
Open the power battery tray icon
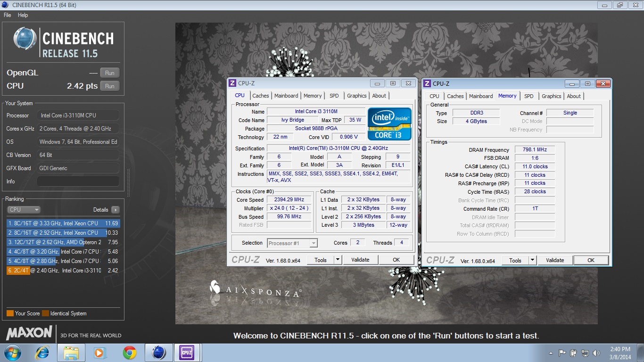[574, 353]
